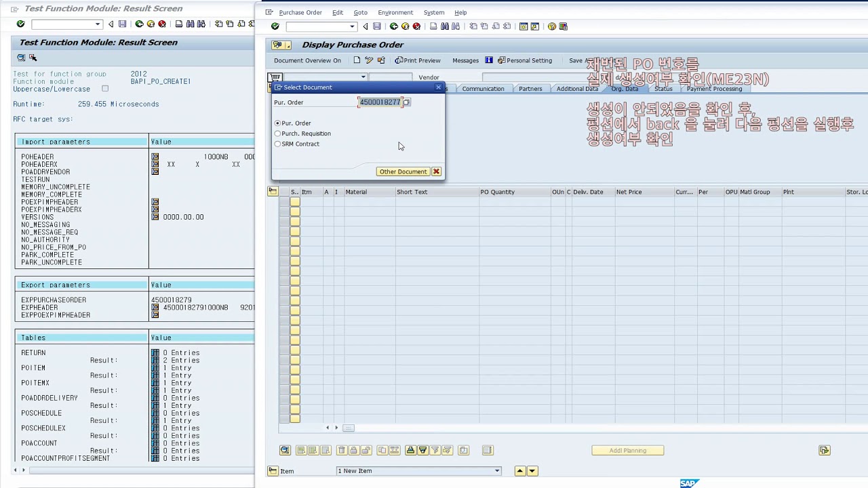Click the item details magnifier icon below the grid
Screen dimensions: 868x488
coord(285,450)
